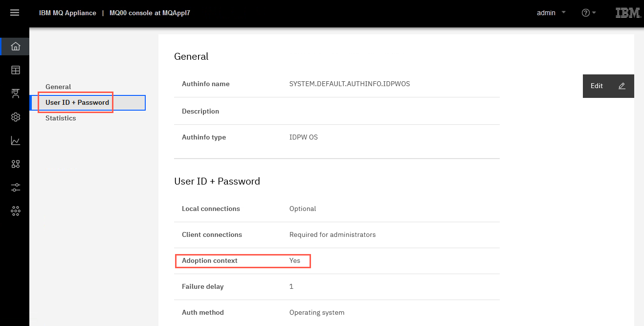
Task: Click the Adoption context label
Action: [210, 260]
